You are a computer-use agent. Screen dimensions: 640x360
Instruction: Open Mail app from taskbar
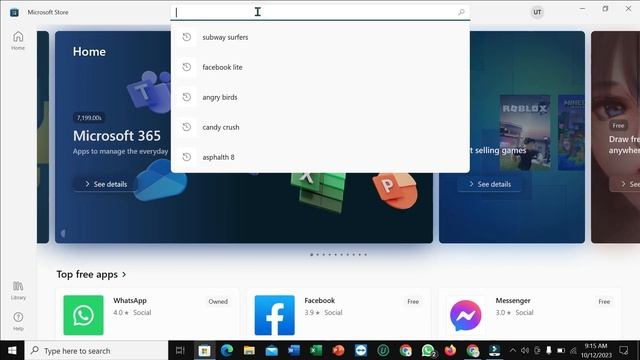pos(271,351)
